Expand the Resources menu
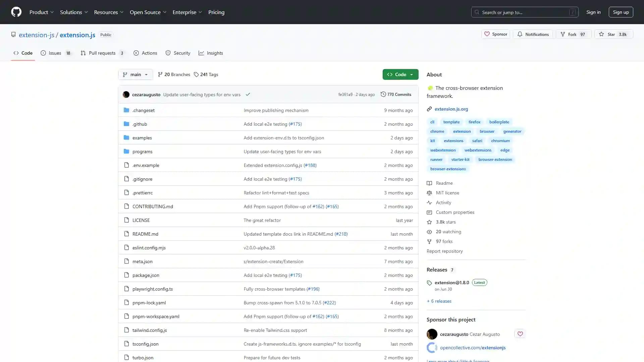 109,12
